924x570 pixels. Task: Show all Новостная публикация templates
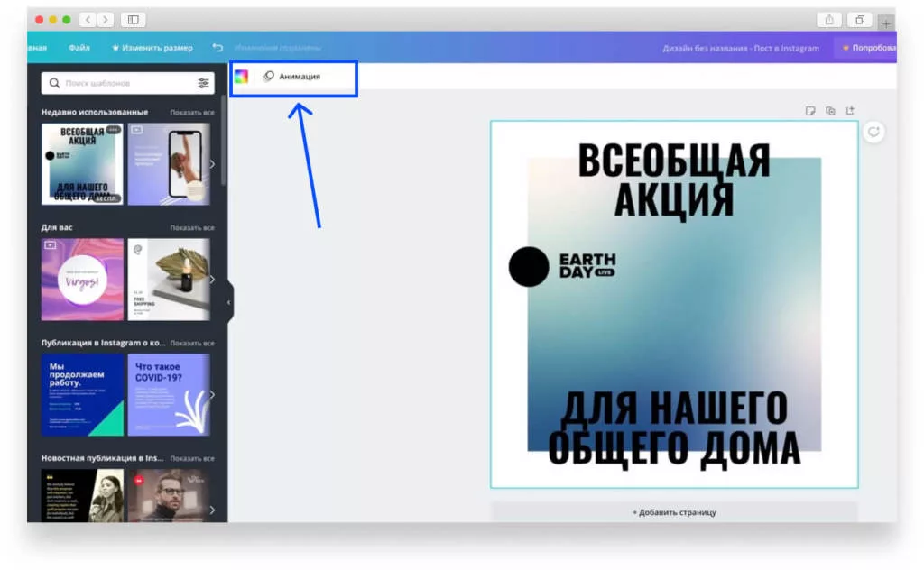(192, 459)
